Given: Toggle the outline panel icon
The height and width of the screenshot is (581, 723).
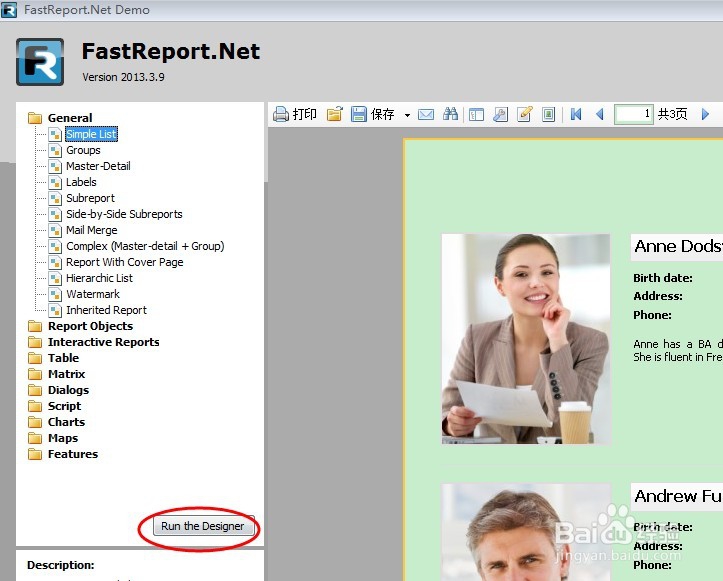Looking at the screenshot, I should click(476, 114).
